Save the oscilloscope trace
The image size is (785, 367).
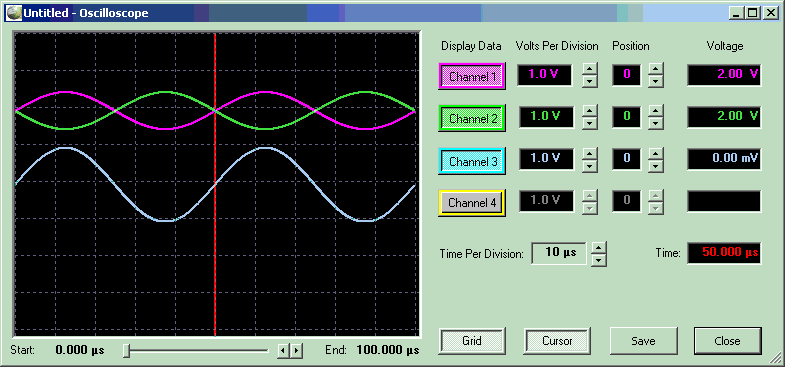[643, 341]
